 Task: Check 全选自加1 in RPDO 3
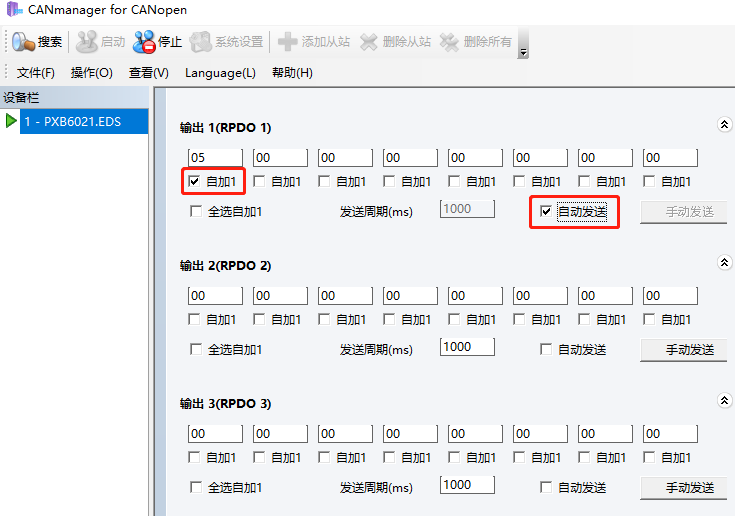click(x=196, y=487)
